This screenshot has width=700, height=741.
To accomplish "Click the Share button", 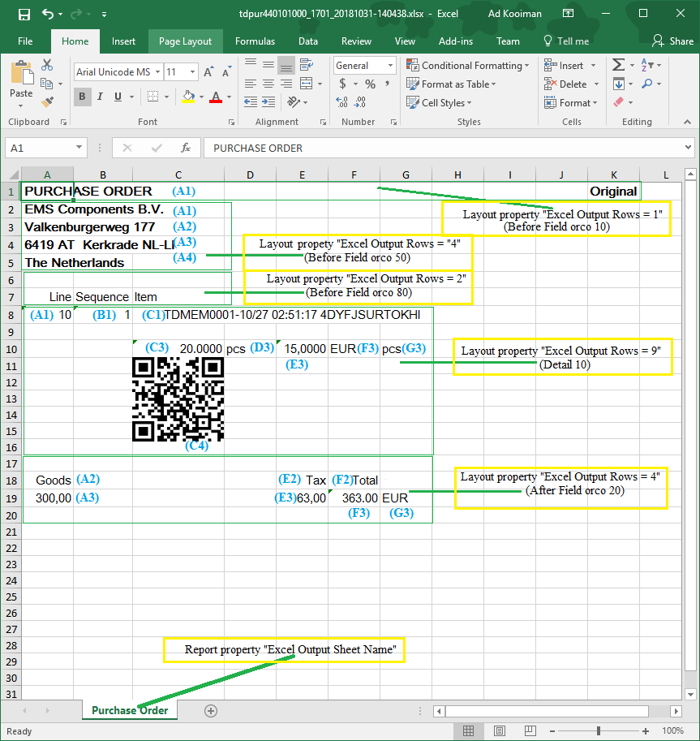I will [x=672, y=41].
